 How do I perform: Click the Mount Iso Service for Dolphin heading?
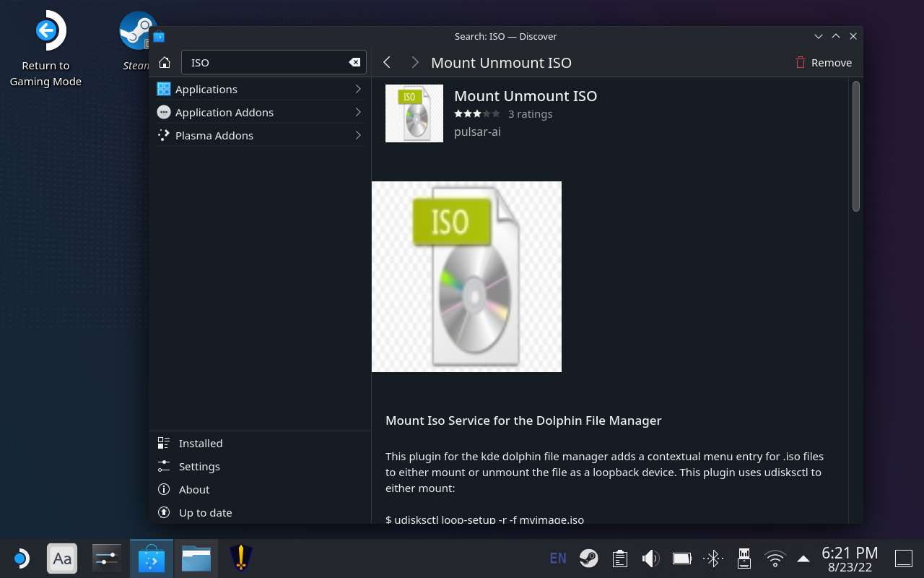(523, 420)
